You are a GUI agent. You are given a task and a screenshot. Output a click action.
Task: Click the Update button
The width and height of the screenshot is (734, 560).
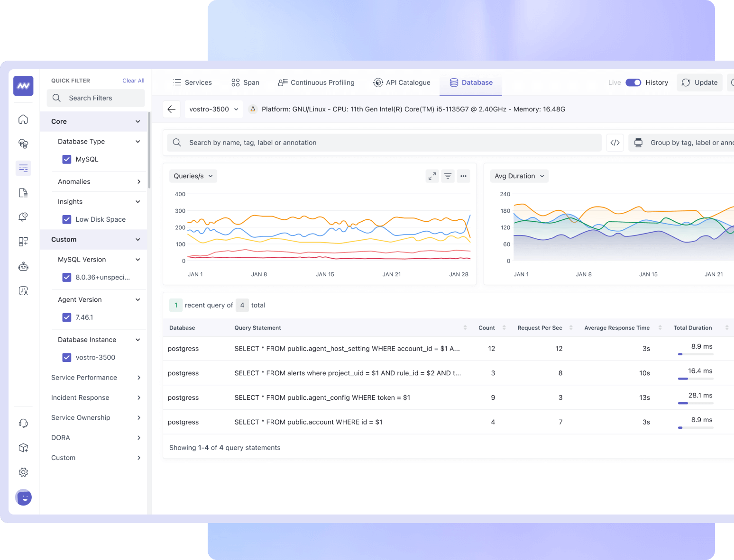[699, 82]
